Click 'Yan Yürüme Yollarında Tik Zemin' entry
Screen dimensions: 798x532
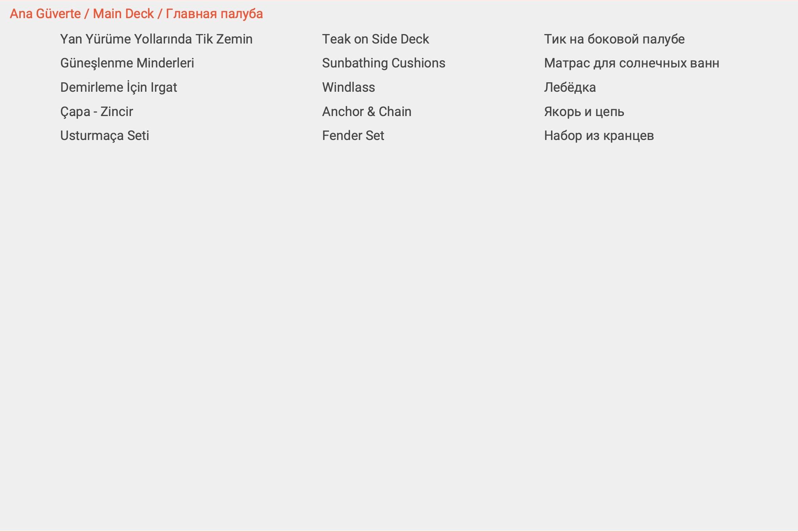pyautogui.click(x=156, y=39)
